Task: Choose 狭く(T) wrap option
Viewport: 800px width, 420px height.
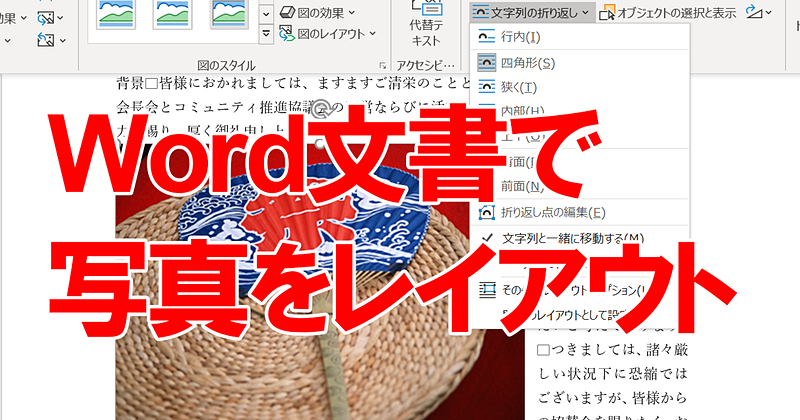Action: tap(580, 87)
